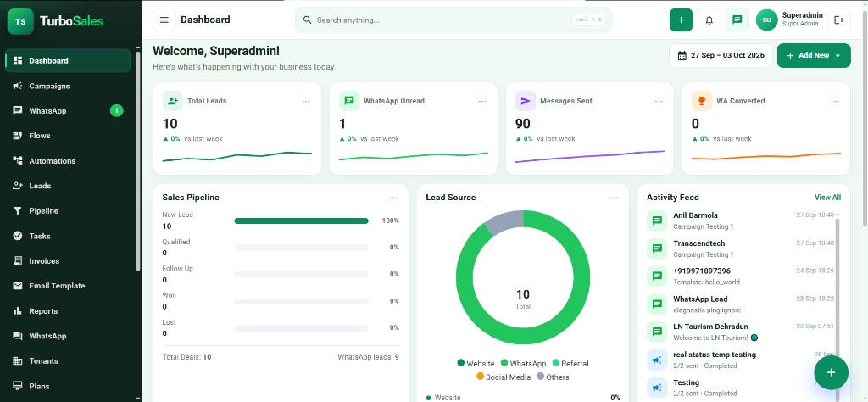
Task: Click Anil Barmola activity entry
Action: coord(741,221)
